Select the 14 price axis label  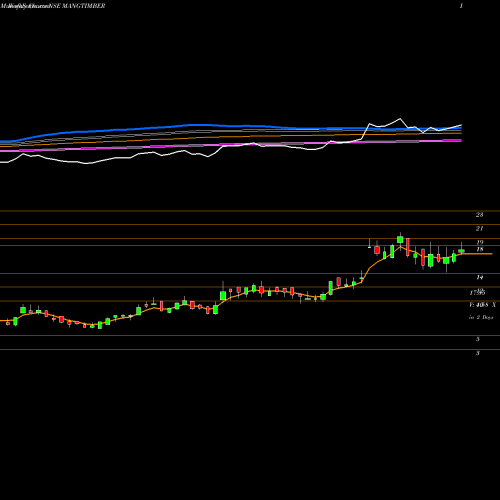pyautogui.click(x=479, y=277)
